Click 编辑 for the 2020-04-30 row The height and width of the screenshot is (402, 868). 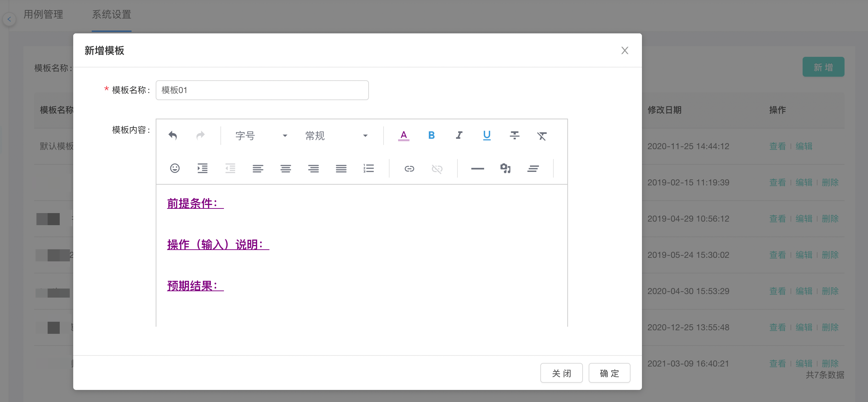[x=804, y=291]
